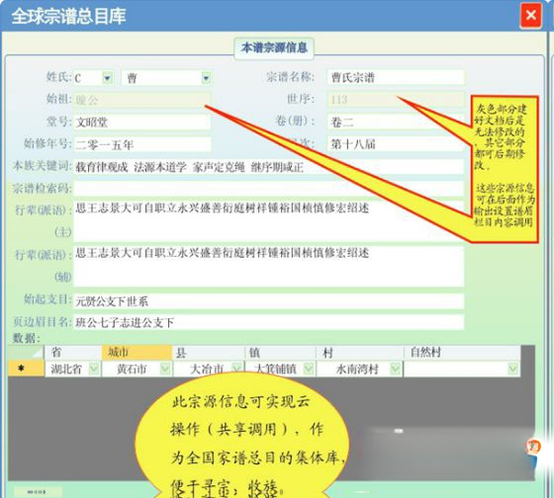Expand the 水南湾村 village dropdown arrow
The width and height of the screenshot is (554, 498).
pyautogui.click(x=395, y=369)
